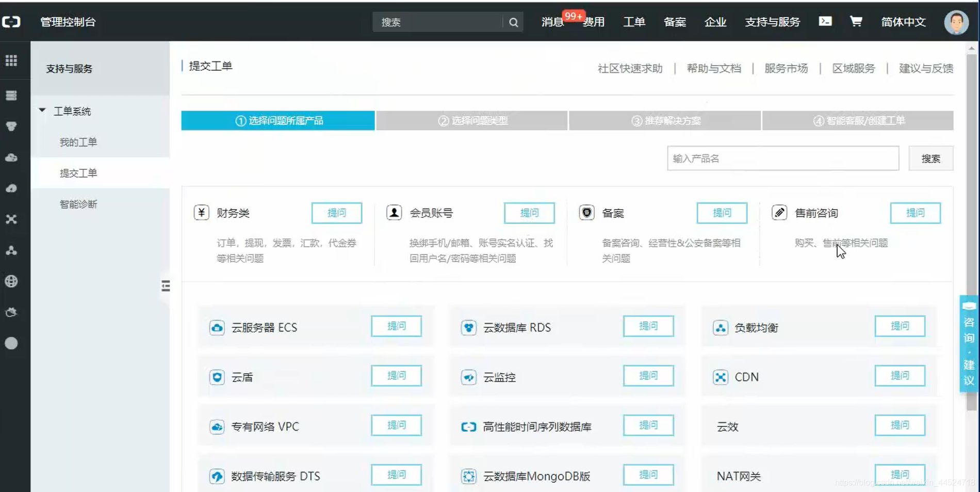
Task: Click 提问 button for 财务类
Action: tap(337, 213)
